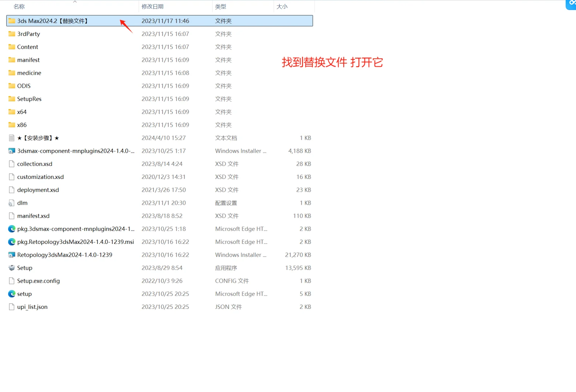Select the x86 folder name
This screenshot has height=392, width=576.
tap(22, 125)
